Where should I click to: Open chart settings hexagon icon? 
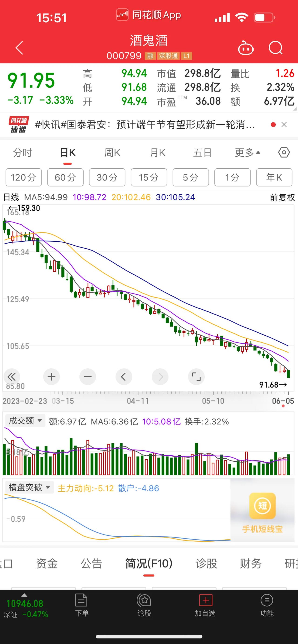284,152
